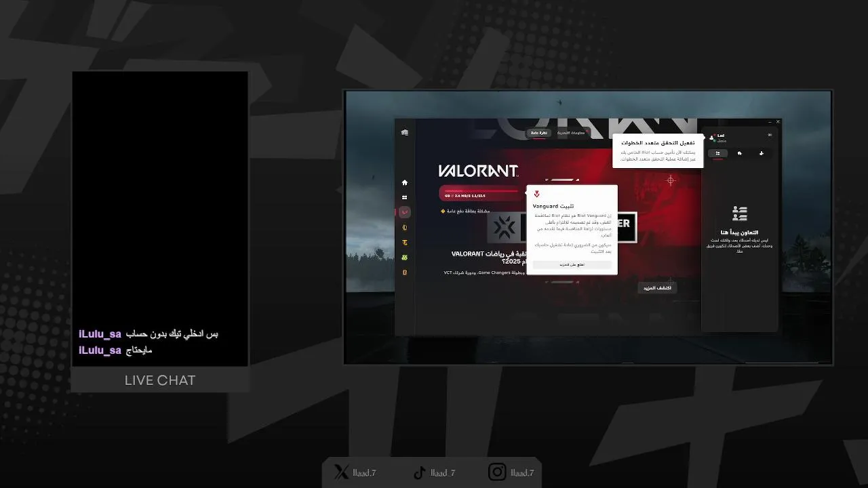This screenshot has height=488, width=868.
Task: Select the Teamfight Tactics sidebar icon
Action: pyautogui.click(x=405, y=242)
